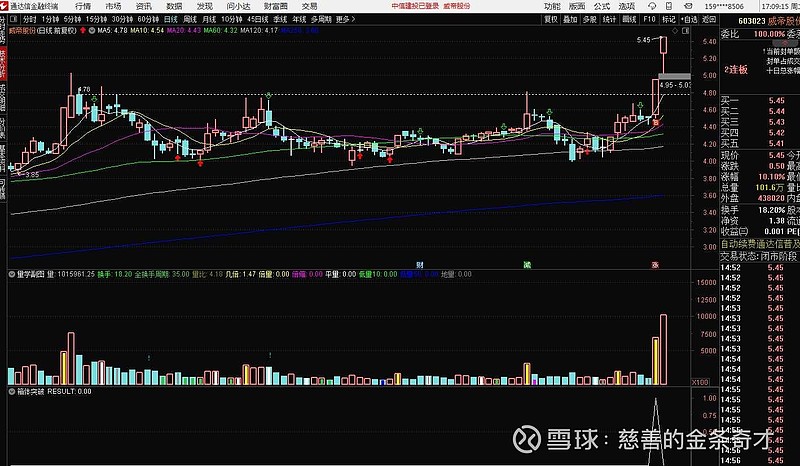Switch to 45日线 period
800x466 pixels.
point(258,19)
